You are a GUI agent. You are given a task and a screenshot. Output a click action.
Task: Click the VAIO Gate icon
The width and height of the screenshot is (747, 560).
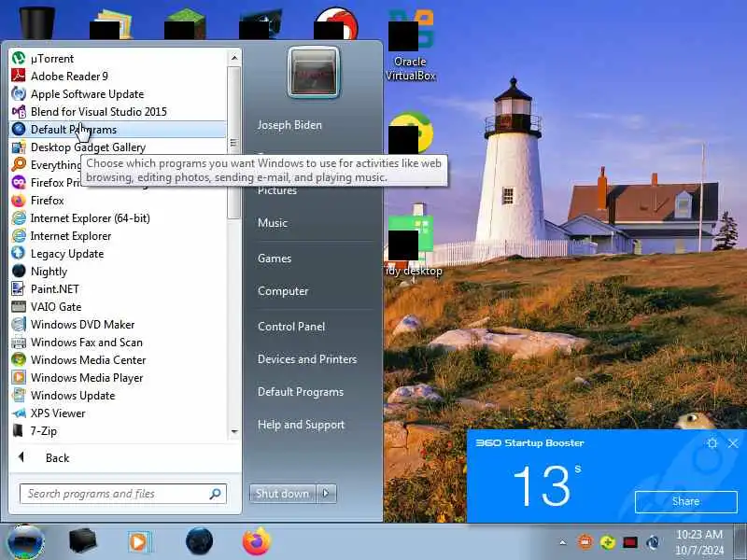[19, 307]
